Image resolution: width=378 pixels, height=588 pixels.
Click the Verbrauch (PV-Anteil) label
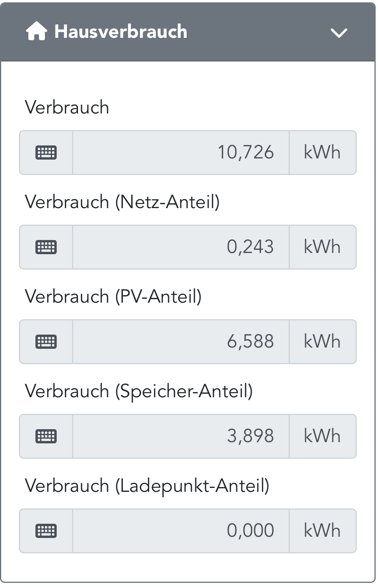point(113,296)
